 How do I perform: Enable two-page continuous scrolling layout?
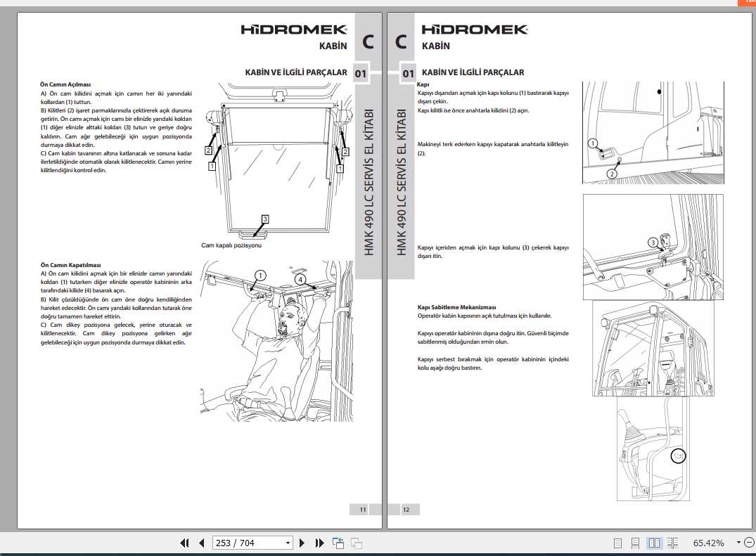pyautogui.click(x=673, y=543)
